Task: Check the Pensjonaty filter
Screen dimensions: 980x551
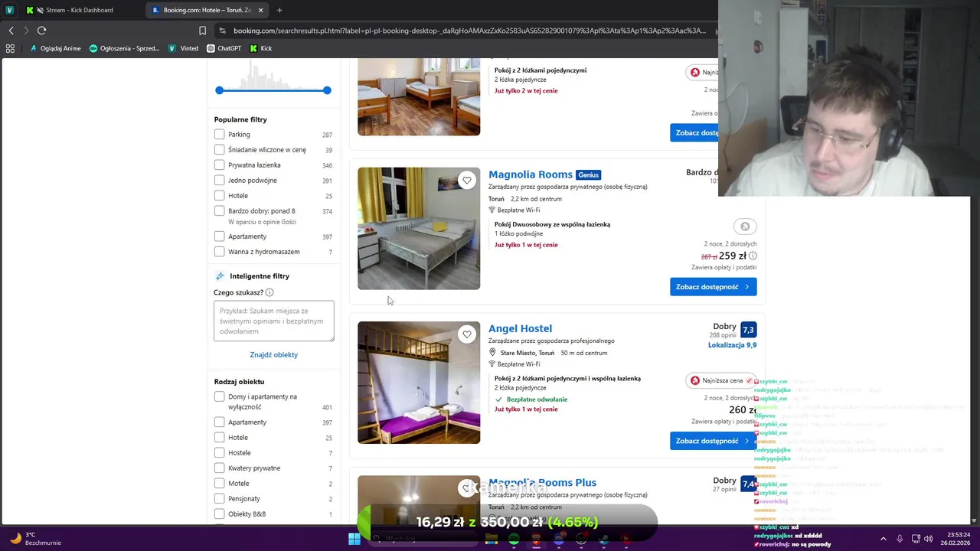Action: coord(220,499)
